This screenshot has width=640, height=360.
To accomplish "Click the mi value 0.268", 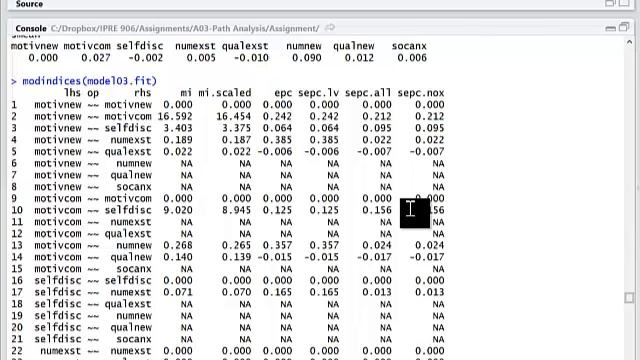I will (x=178, y=245).
